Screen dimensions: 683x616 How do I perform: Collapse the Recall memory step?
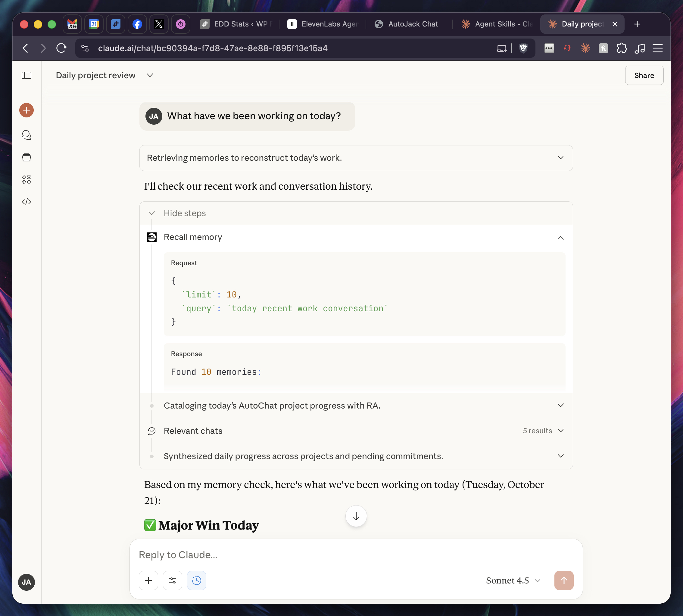point(560,237)
